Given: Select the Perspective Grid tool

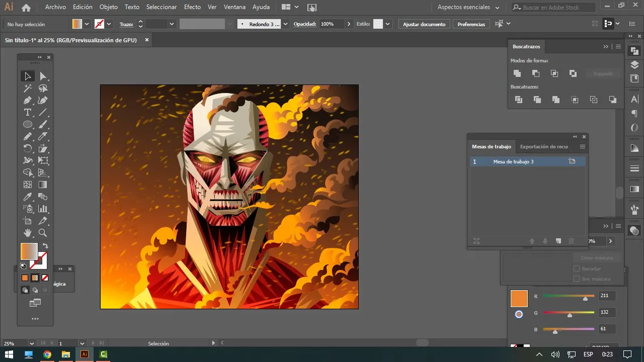Looking at the screenshot, I should [x=43, y=173].
